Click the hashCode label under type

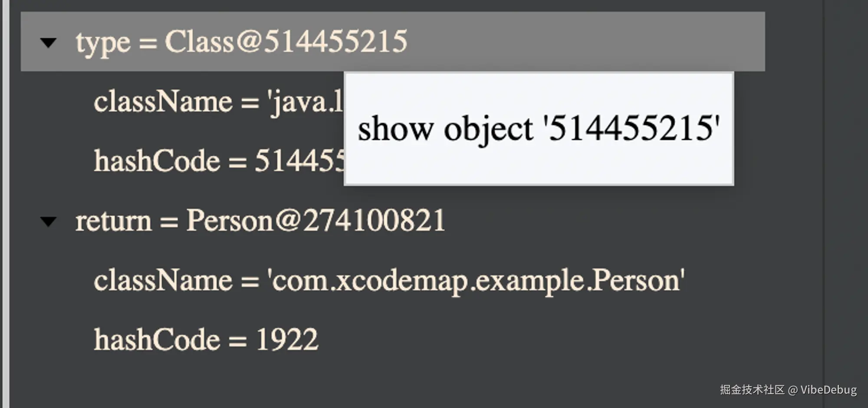tap(157, 161)
